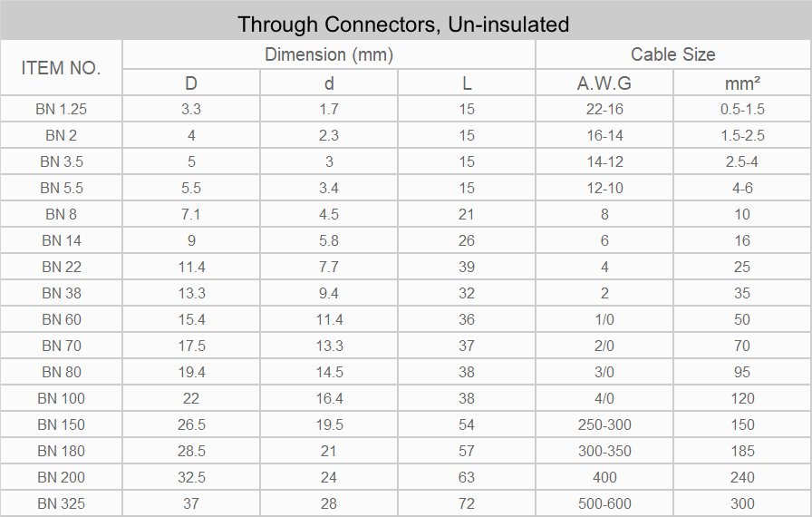Image resolution: width=812 pixels, height=517 pixels.
Task: Select the mm² sub-header cell
Action: pyautogui.click(x=742, y=83)
